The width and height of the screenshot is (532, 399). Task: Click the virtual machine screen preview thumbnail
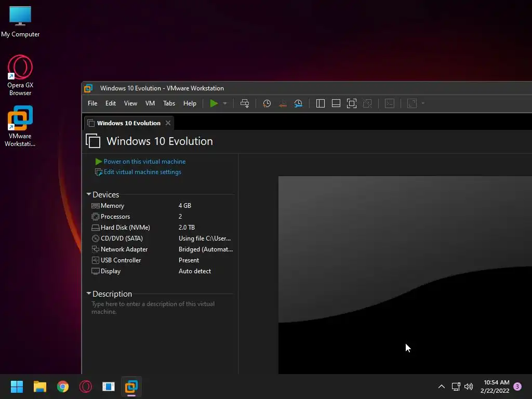coord(405,275)
